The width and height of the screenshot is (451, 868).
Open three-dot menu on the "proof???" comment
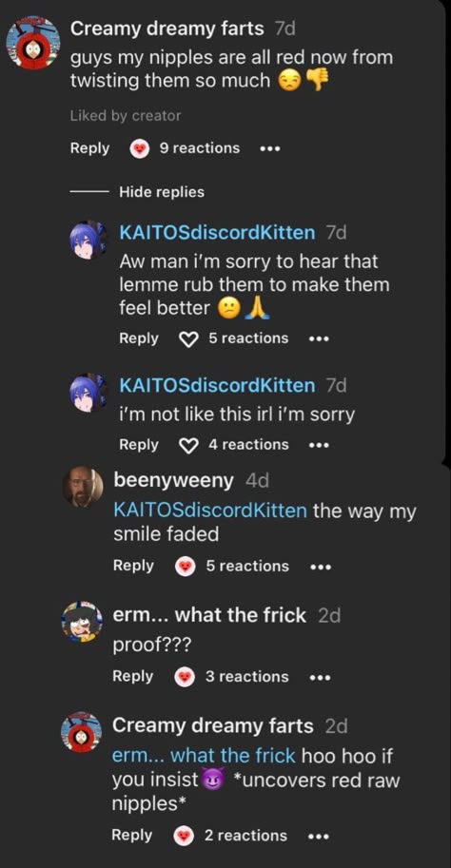point(321,678)
